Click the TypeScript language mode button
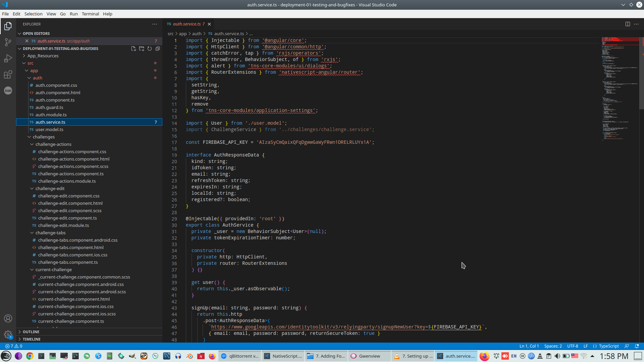644x362 pixels. click(x=608, y=346)
